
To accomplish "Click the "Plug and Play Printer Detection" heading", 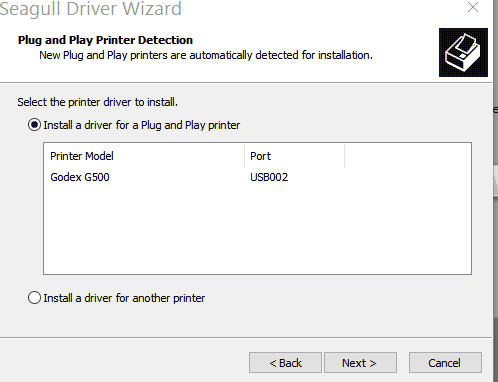I will [x=105, y=40].
